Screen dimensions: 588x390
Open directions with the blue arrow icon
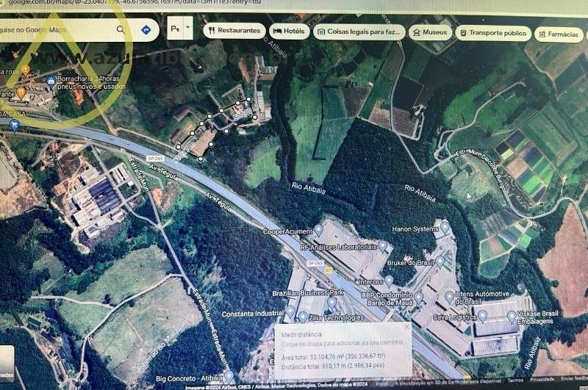(146, 30)
